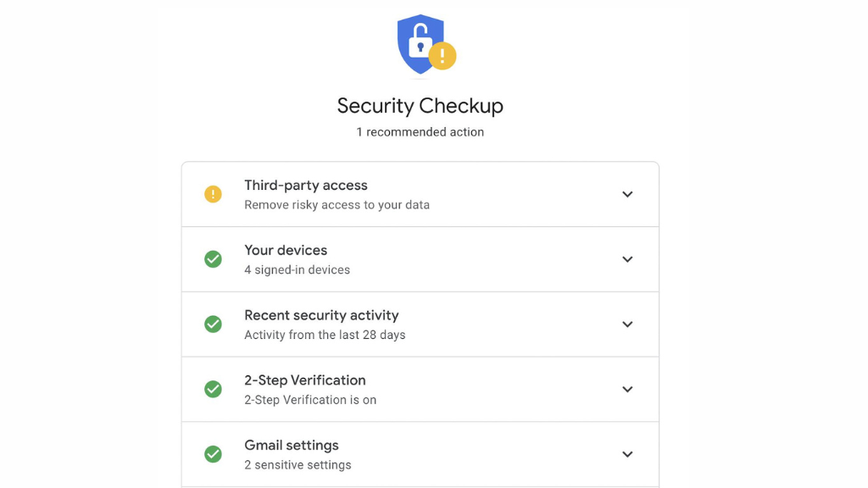Expand the 2-Step Verification chevron
The width and height of the screenshot is (868, 488).
point(627,389)
